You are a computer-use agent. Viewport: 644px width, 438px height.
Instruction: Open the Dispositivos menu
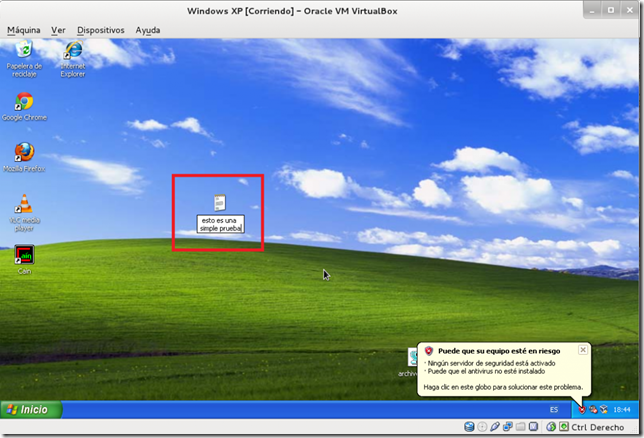(101, 30)
